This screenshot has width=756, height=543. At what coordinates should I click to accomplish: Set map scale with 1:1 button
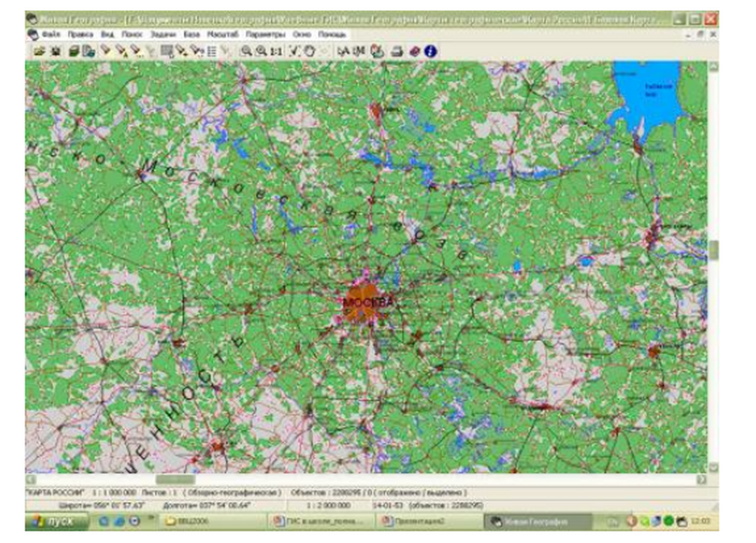click(276, 51)
